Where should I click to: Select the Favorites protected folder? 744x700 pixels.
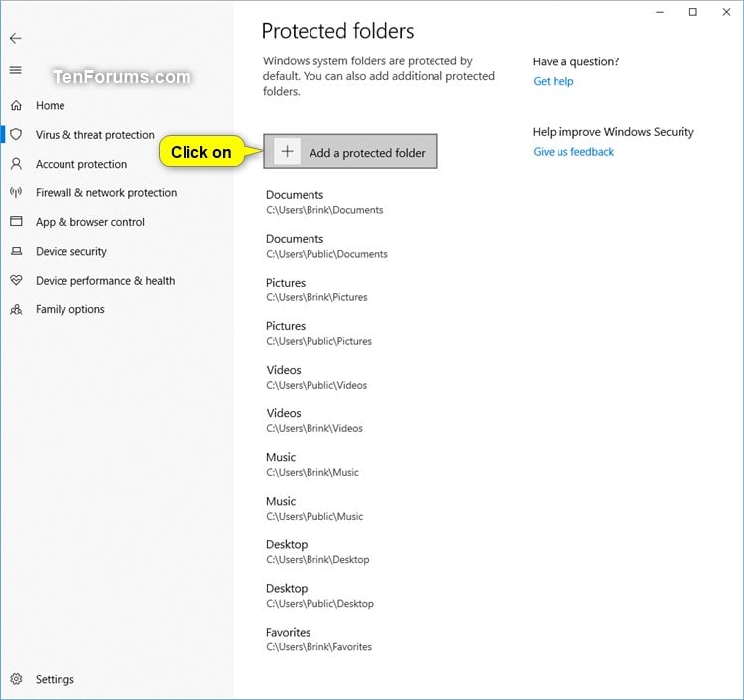318,639
